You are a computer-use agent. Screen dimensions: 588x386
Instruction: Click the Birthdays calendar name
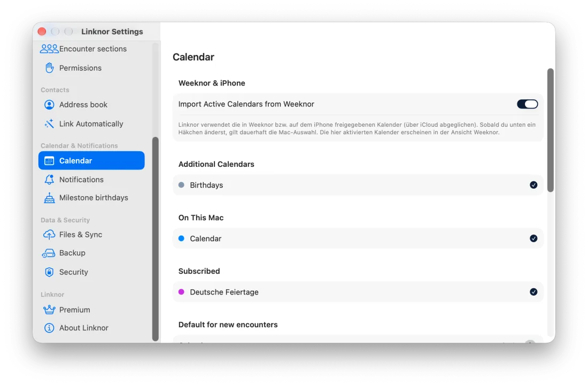click(207, 186)
